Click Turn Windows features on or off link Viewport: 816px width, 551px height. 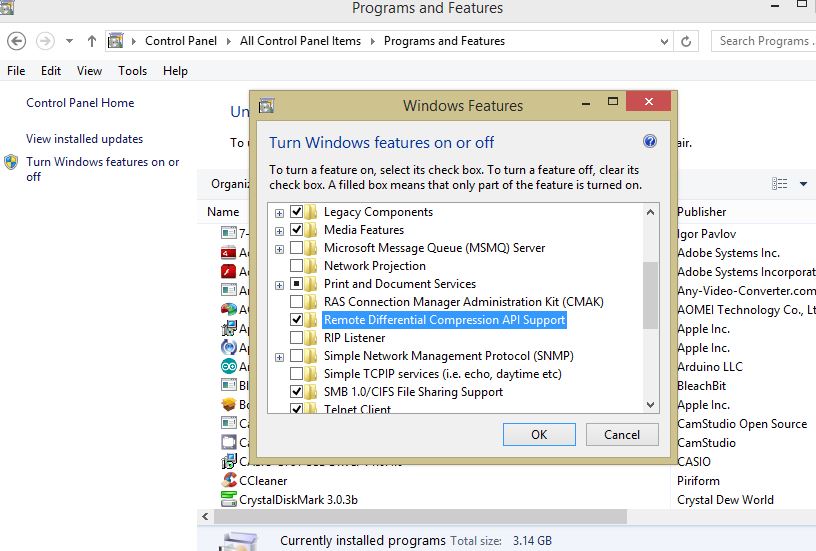[103, 169]
